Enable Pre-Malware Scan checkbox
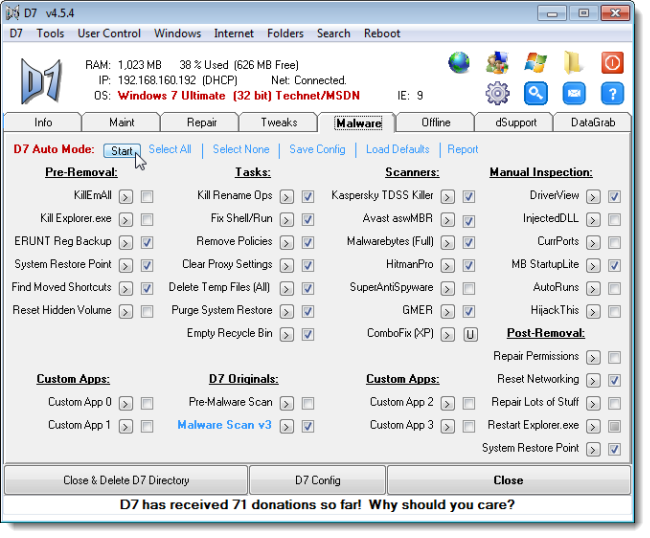Screen dimensions: 650x538 click(308, 403)
